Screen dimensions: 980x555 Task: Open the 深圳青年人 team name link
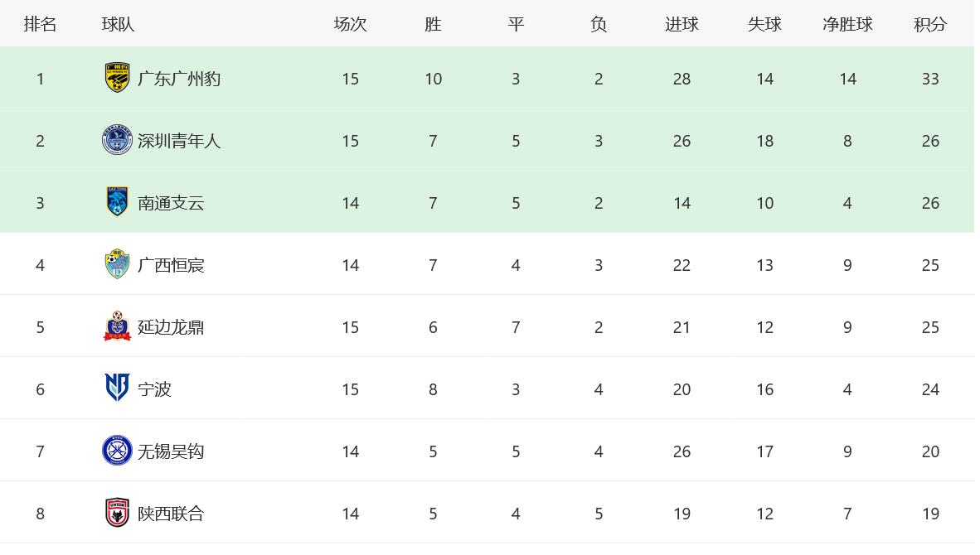pos(179,141)
